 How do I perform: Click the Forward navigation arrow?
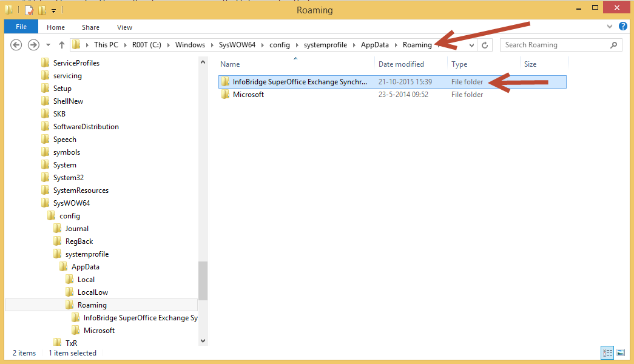(x=33, y=45)
